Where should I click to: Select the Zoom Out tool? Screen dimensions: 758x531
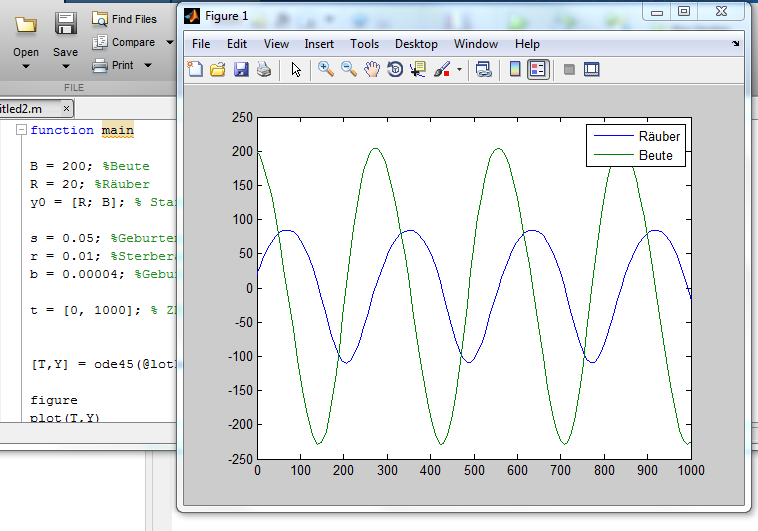tap(349, 69)
